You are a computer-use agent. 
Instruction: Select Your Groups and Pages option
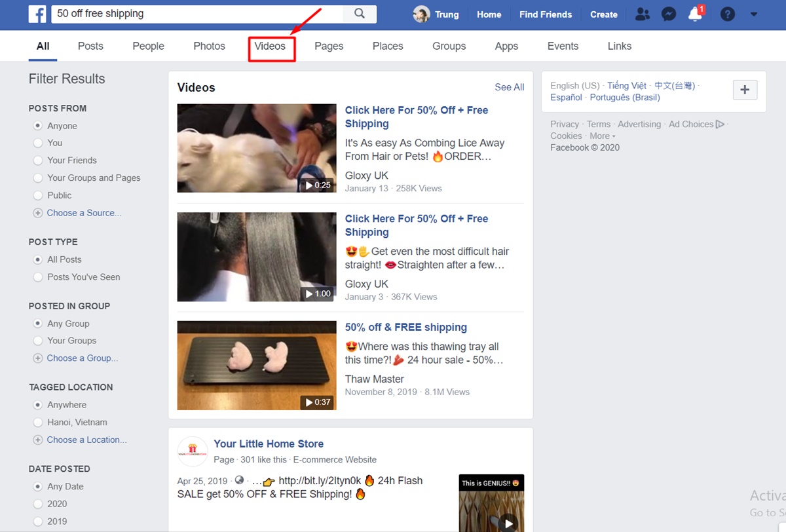38,178
